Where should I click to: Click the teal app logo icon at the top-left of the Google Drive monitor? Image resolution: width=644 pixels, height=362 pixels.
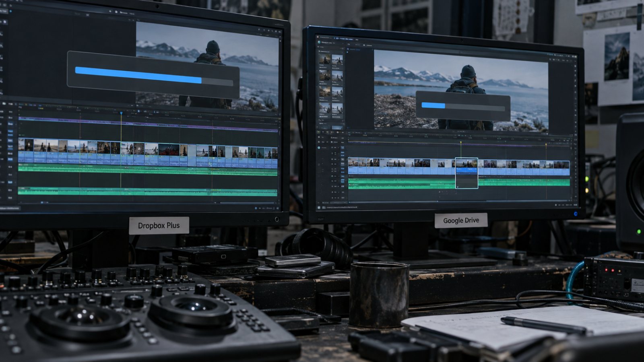click(319, 42)
